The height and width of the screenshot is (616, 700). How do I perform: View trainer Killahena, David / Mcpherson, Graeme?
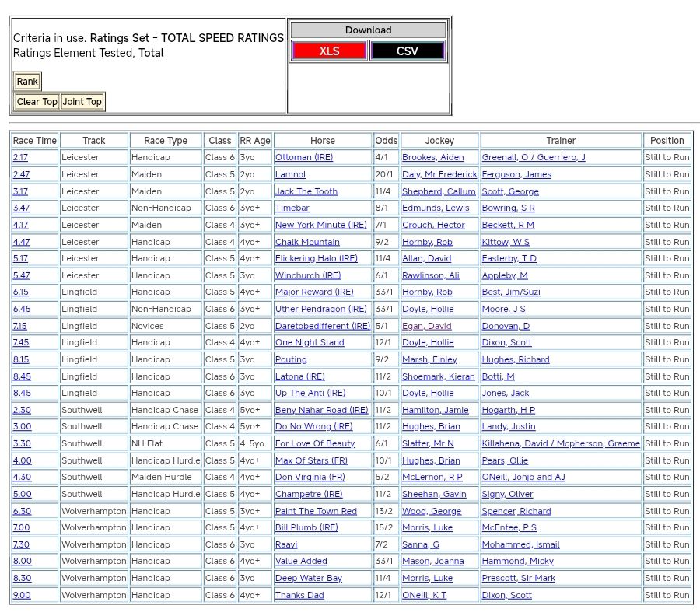click(561, 443)
